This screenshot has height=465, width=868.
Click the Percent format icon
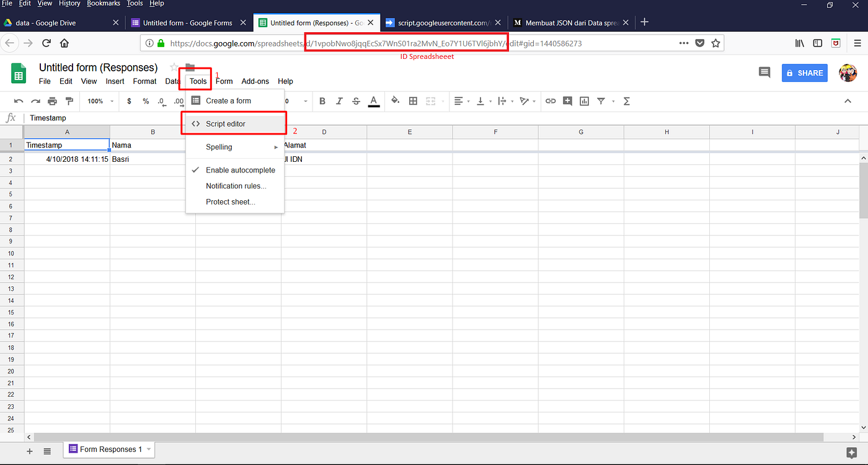pos(146,100)
